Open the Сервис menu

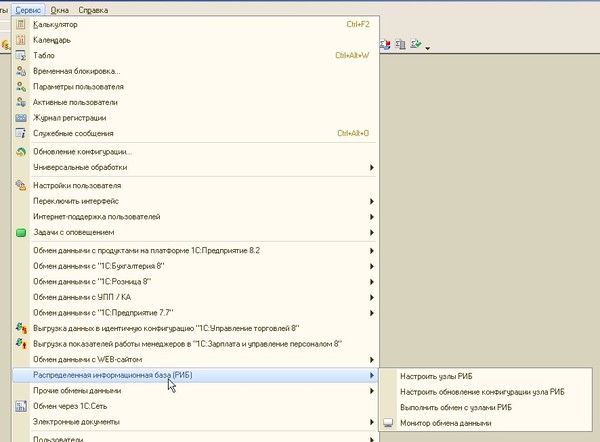(x=28, y=10)
